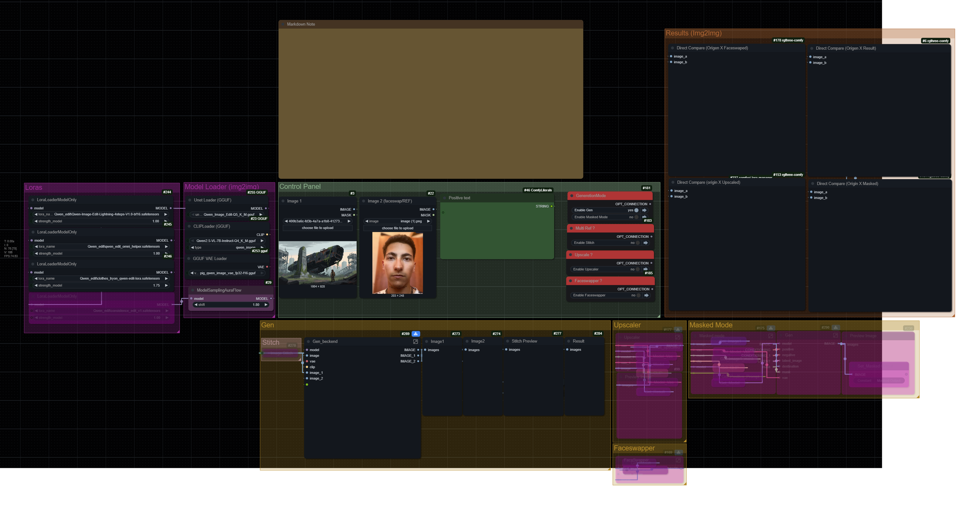Collapse Direct Compare (Origen X Result) node

(812, 49)
